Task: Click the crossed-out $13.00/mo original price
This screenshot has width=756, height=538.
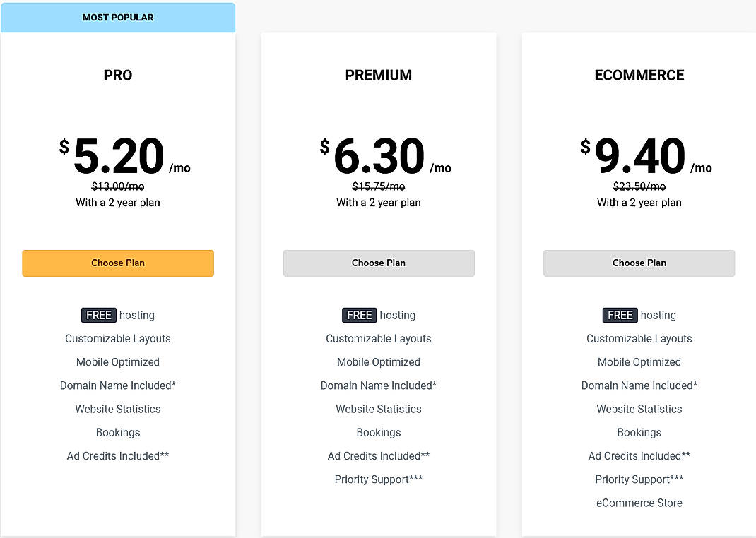Action: pos(117,186)
